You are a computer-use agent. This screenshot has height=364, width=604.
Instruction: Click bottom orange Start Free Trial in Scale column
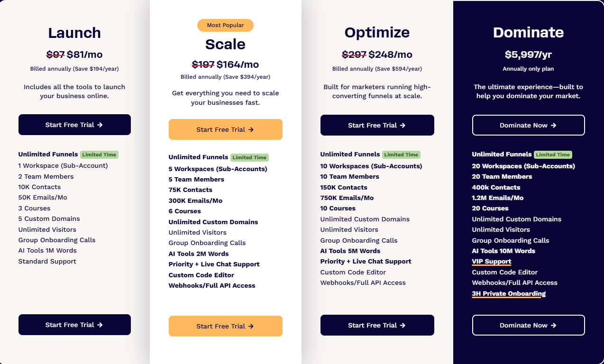point(225,326)
